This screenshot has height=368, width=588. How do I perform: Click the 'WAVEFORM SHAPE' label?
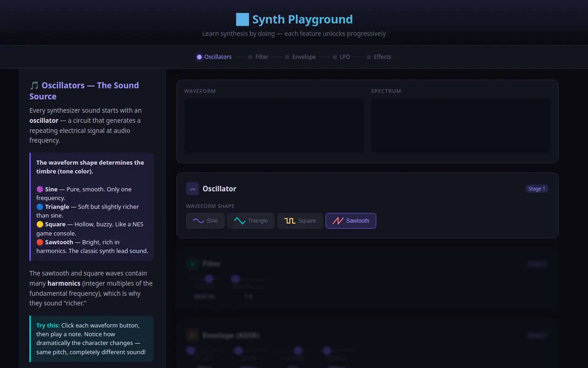click(x=210, y=206)
